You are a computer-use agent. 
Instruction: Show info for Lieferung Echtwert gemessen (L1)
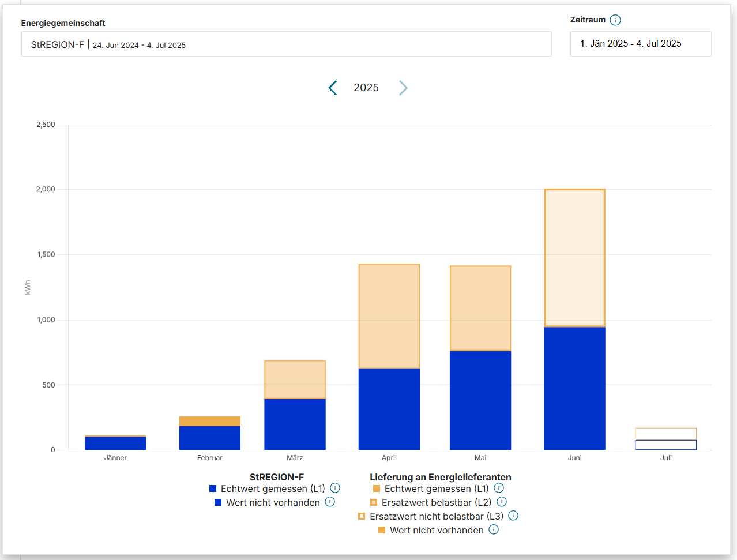(x=499, y=488)
